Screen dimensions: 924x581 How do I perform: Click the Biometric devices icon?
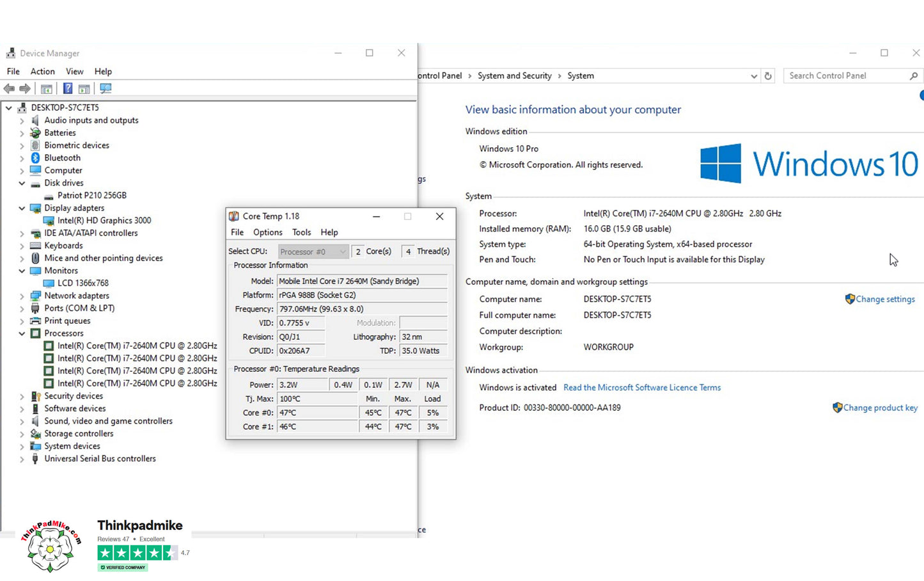35,145
